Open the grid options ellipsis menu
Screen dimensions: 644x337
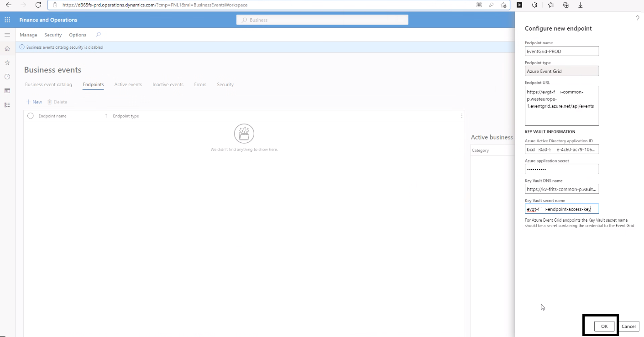click(x=462, y=116)
